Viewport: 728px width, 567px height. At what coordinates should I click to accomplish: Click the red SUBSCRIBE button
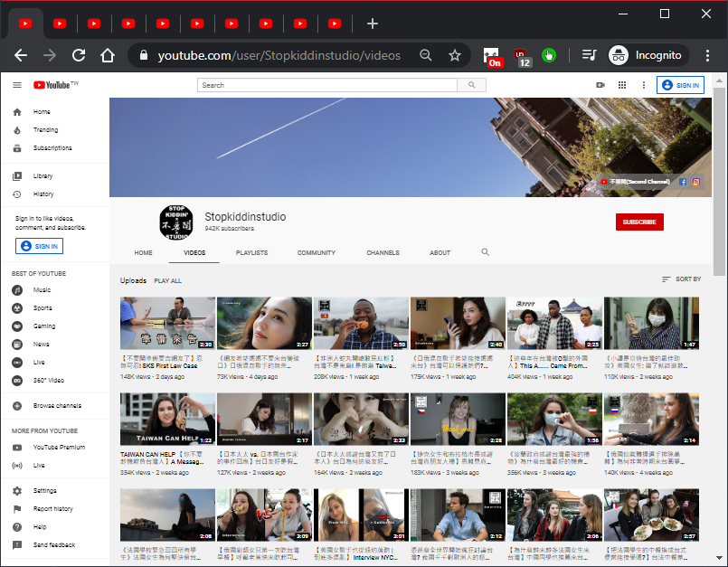(639, 222)
